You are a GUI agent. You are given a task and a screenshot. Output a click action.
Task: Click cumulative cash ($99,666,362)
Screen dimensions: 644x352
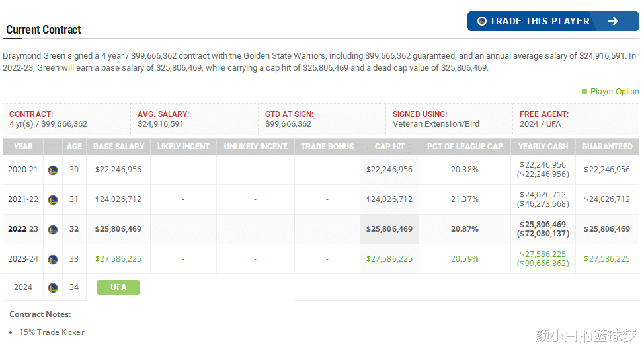pyautogui.click(x=543, y=264)
